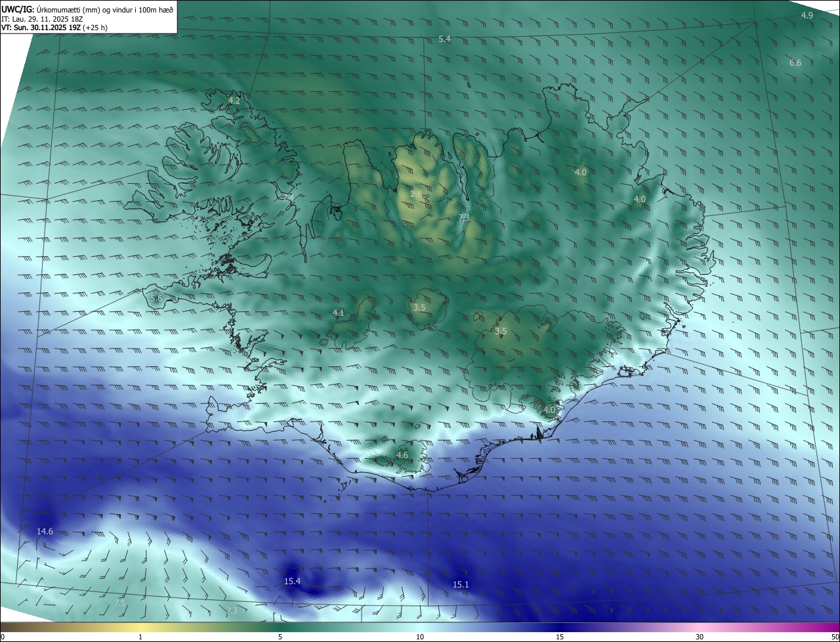Select the 4.9 value label on the map
This screenshot has width=840, height=642.
pyautogui.click(x=807, y=15)
